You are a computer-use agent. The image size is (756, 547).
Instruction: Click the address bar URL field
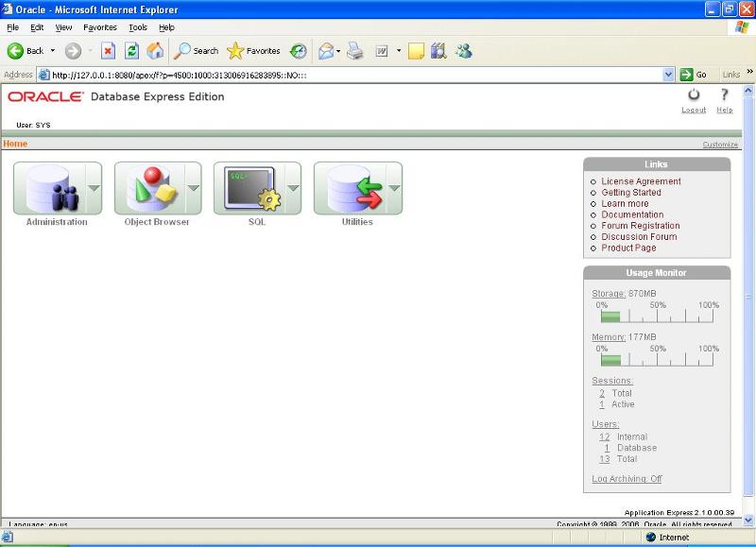356,75
